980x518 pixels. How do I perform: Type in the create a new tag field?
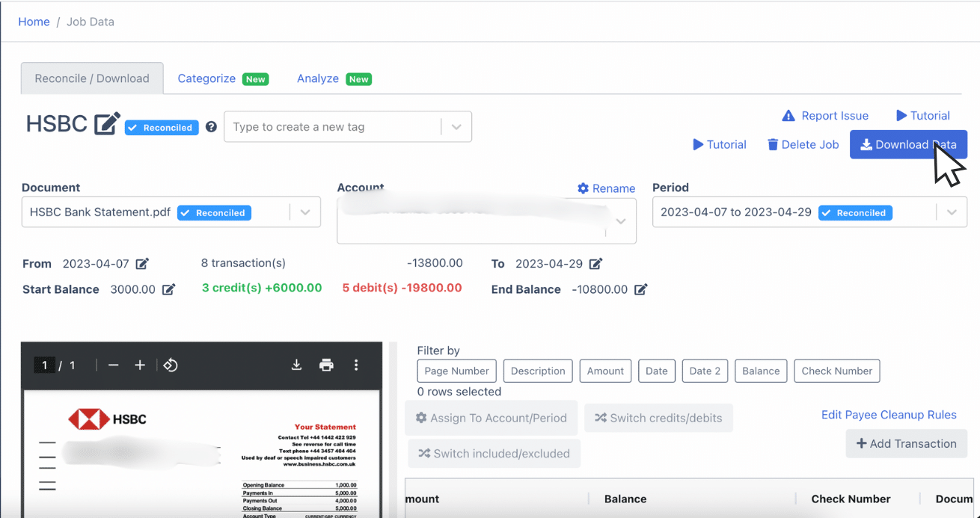coord(333,127)
